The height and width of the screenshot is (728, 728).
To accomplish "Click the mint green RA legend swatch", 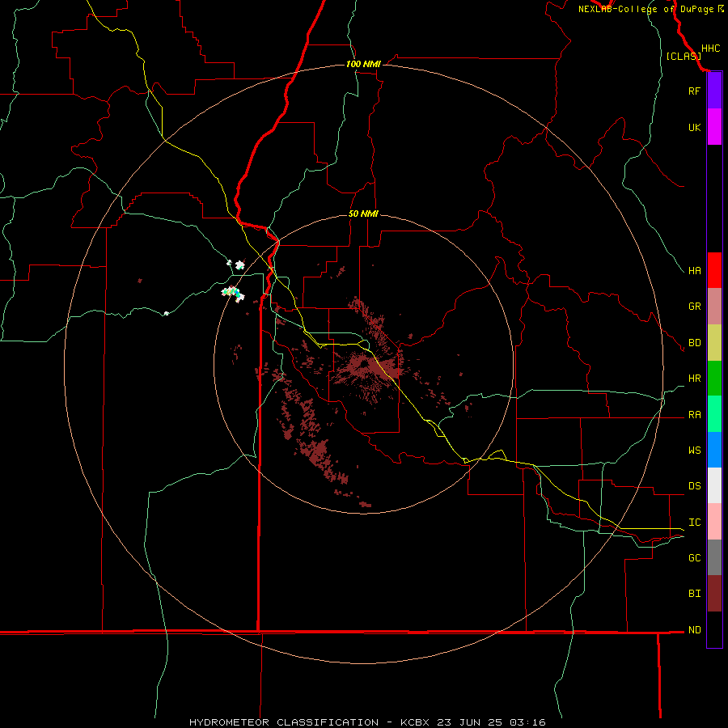I will (x=714, y=414).
